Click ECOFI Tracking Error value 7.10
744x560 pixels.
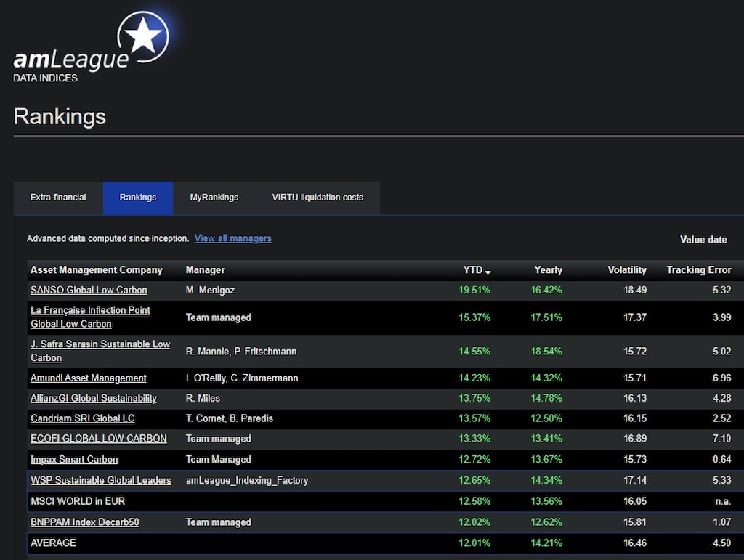click(721, 439)
